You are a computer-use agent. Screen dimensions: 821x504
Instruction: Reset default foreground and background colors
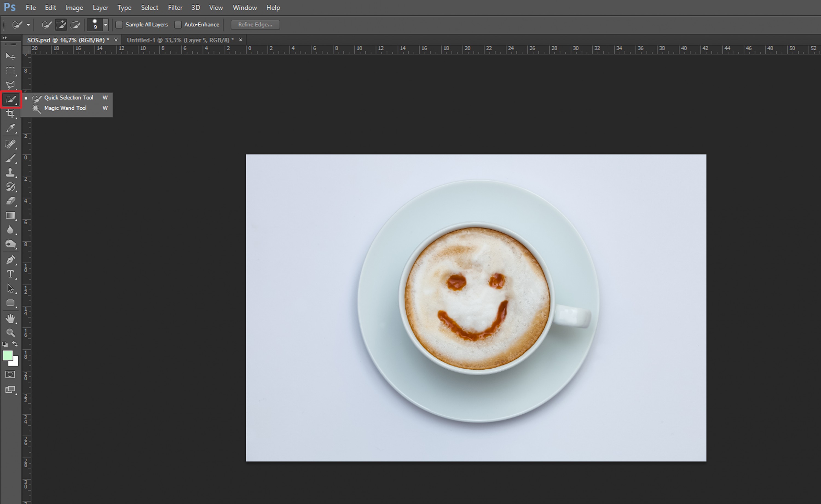click(5, 344)
